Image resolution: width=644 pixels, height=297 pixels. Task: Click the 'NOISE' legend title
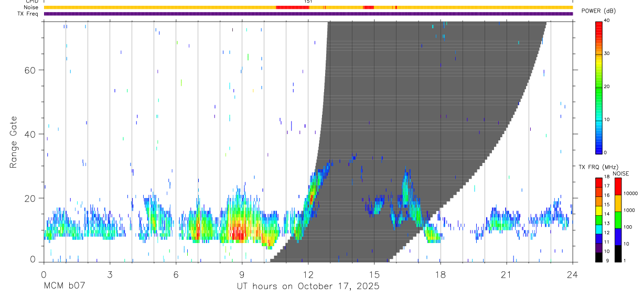pos(621,173)
